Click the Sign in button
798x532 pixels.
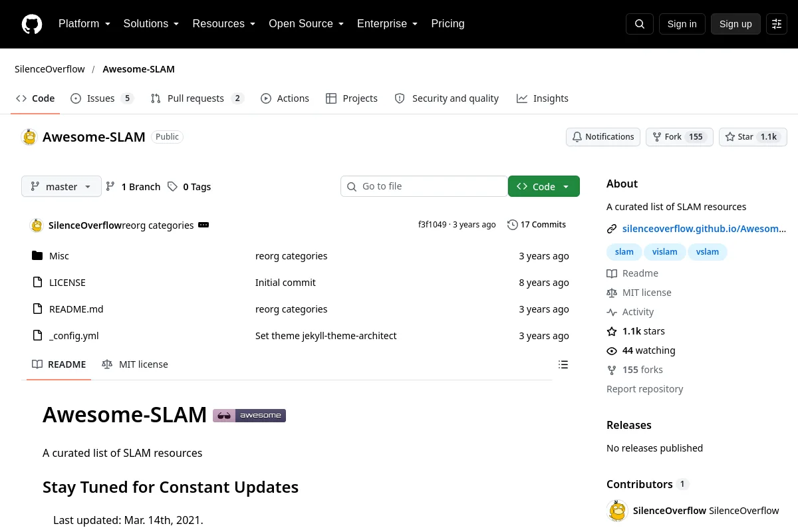[682, 24]
